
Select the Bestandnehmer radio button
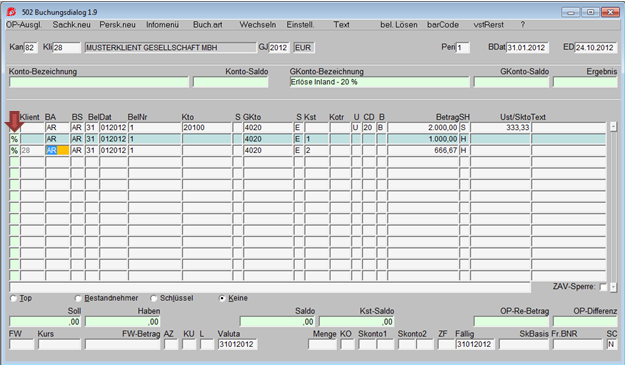click(x=78, y=298)
